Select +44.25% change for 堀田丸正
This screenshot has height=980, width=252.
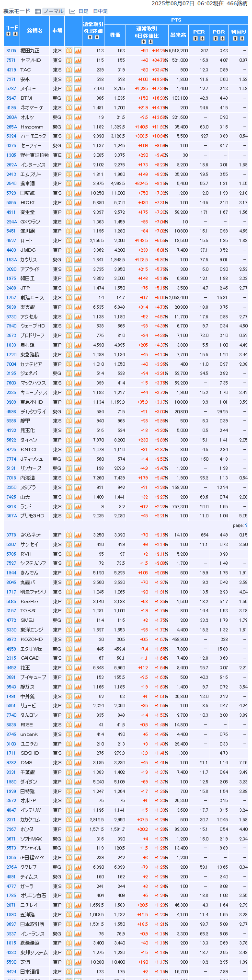160,50
